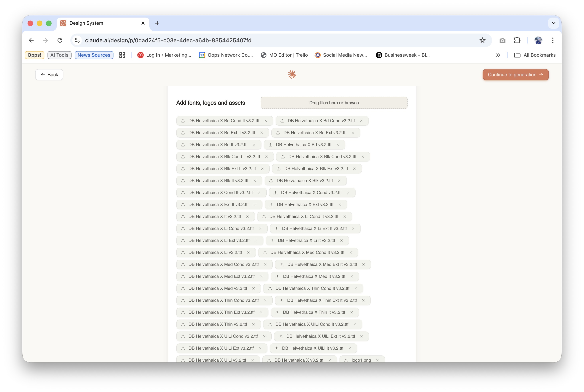Reload the current page
This screenshot has width=584, height=392.
click(60, 40)
